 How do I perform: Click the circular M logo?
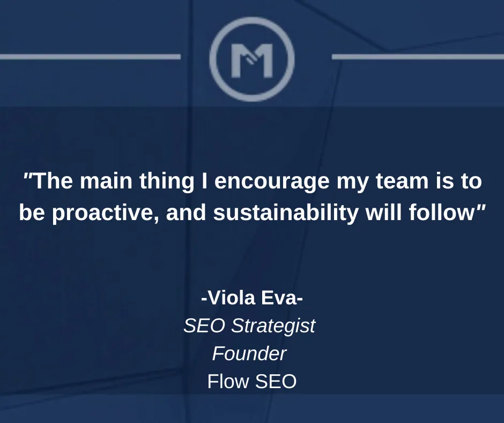tap(252, 59)
